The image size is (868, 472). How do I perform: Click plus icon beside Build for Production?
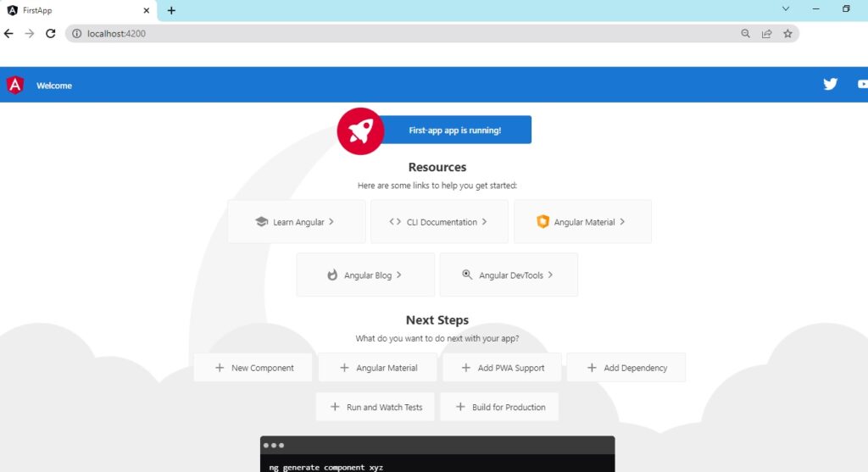click(x=460, y=407)
